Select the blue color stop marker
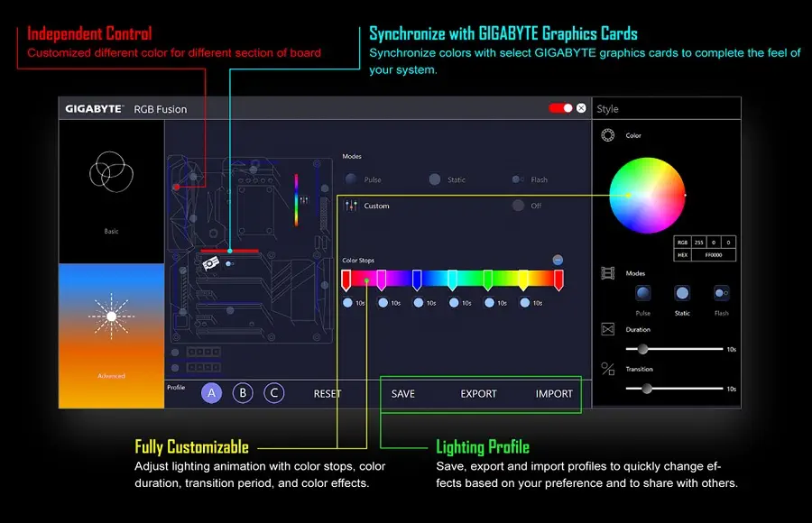The height and width of the screenshot is (523, 812). tap(417, 280)
